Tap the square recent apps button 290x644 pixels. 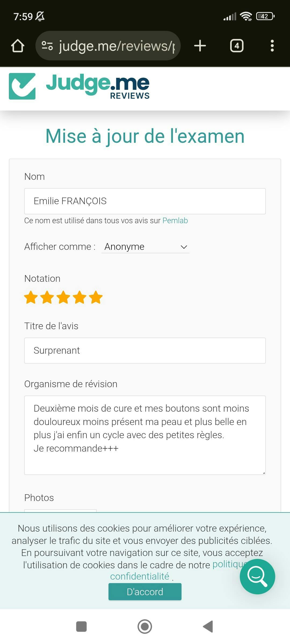tap(81, 627)
